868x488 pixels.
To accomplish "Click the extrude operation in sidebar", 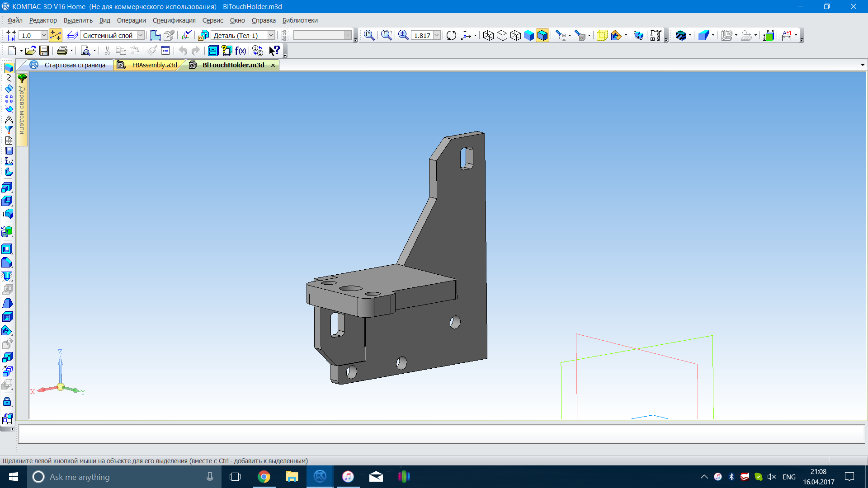I will coord(7,188).
